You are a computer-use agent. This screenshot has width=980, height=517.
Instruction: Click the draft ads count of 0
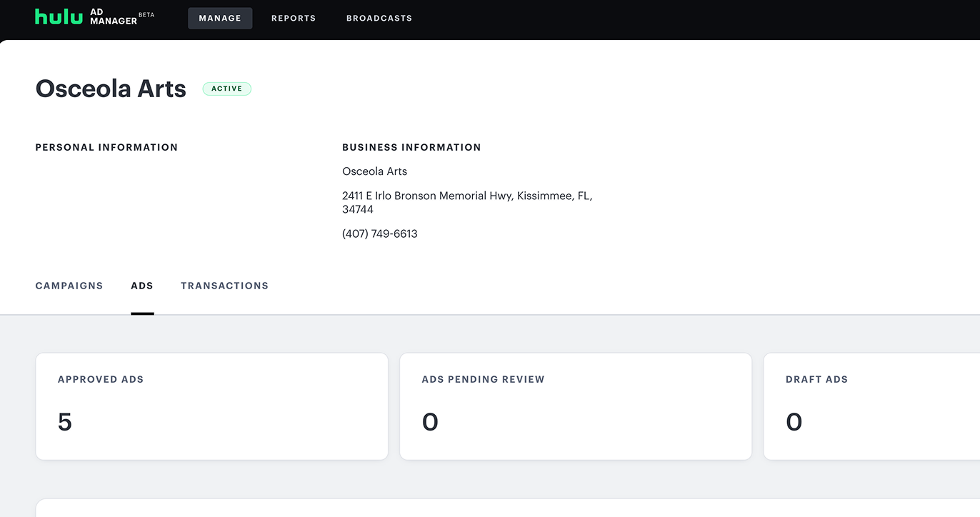point(794,421)
